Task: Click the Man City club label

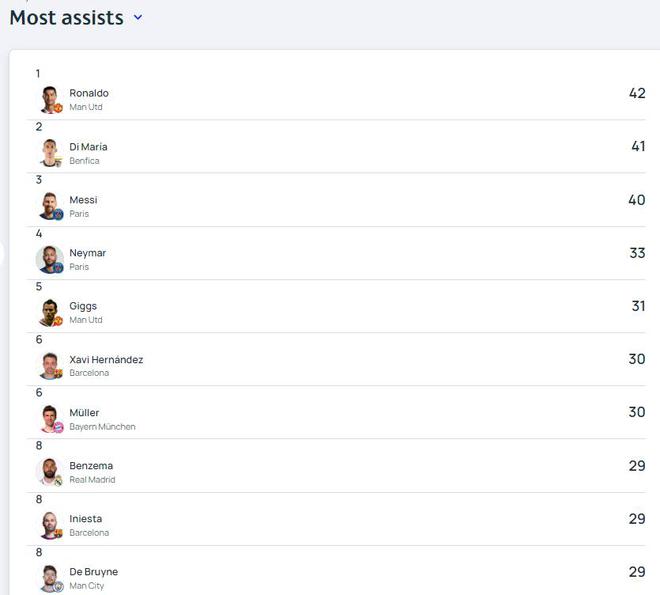Action: 86,585
